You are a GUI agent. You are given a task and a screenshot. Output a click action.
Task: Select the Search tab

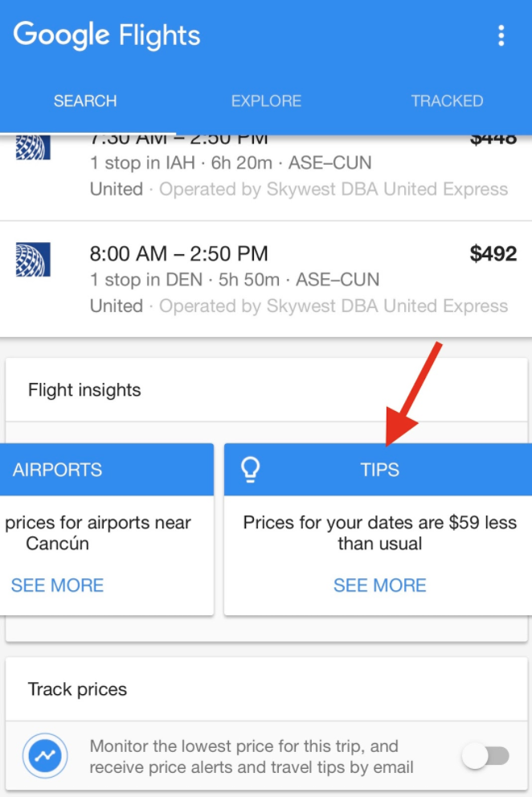(x=85, y=101)
